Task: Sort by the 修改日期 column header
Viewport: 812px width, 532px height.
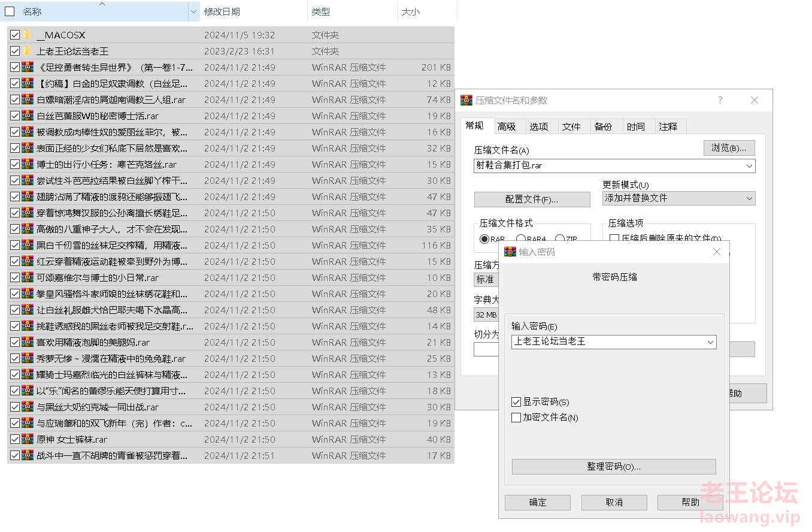Action: (x=254, y=11)
